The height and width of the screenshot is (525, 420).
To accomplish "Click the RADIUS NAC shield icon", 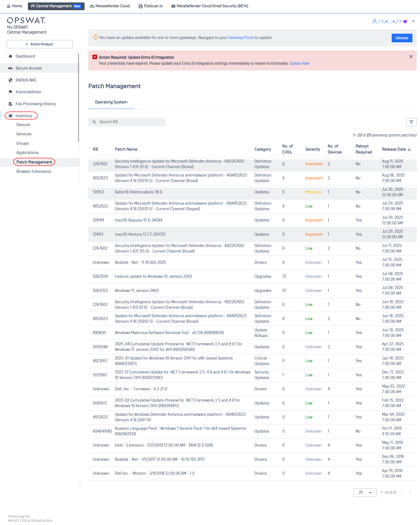I will coord(10,80).
